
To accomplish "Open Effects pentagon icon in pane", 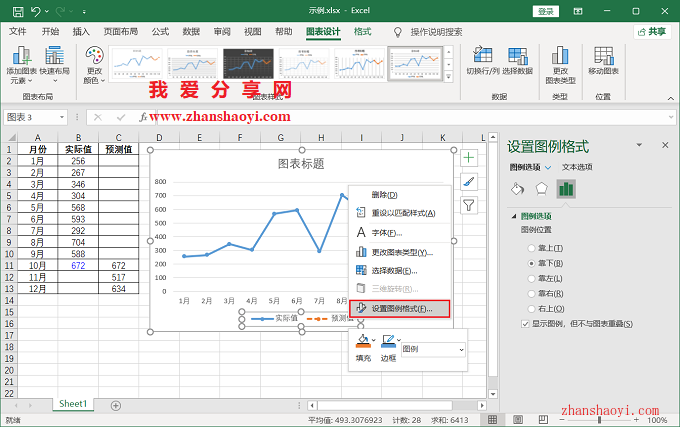I will pos(542,189).
